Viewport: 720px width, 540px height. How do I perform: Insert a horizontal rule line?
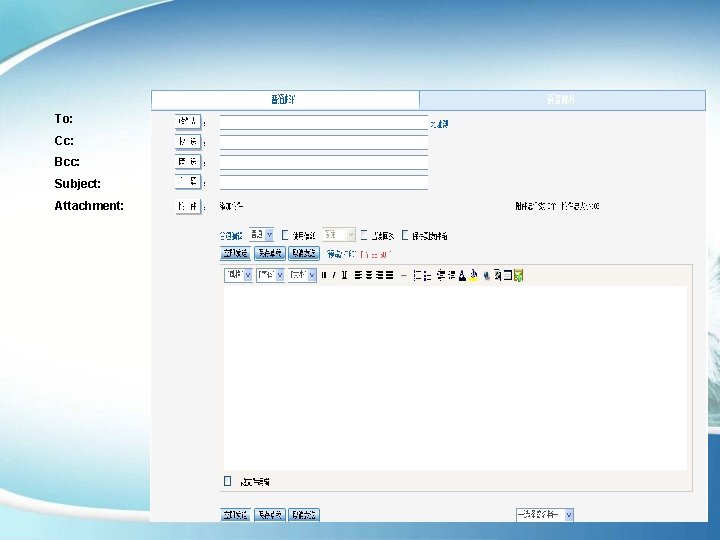point(404,276)
